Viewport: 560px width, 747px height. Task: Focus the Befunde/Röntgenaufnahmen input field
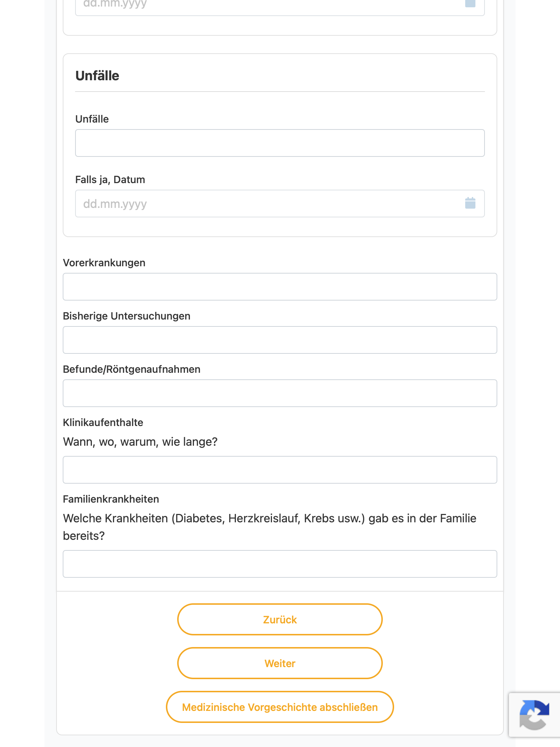[280, 393]
